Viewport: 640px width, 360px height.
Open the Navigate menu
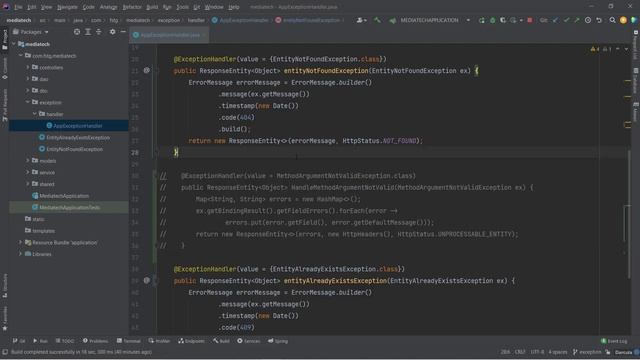(67, 7)
